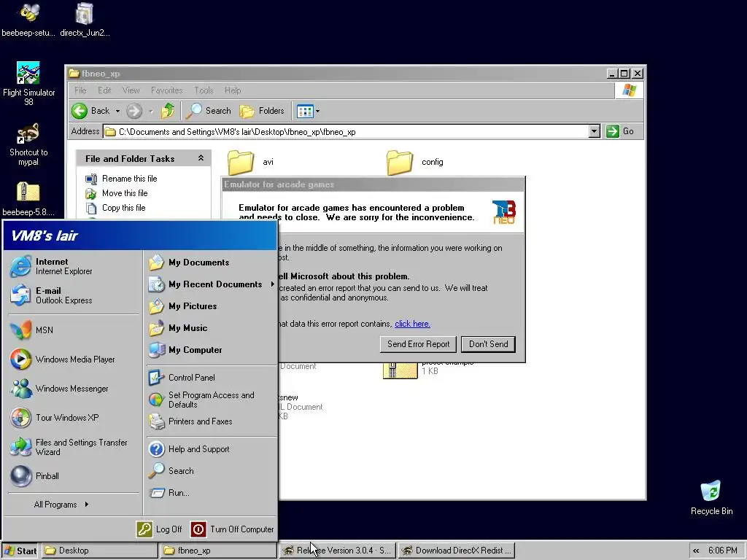
Task: Click the Start button
Action: click(x=20, y=551)
